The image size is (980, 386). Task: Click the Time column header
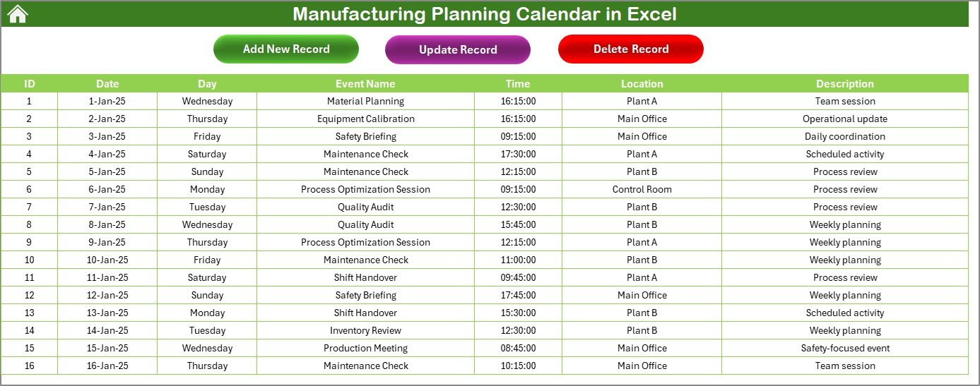518,83
